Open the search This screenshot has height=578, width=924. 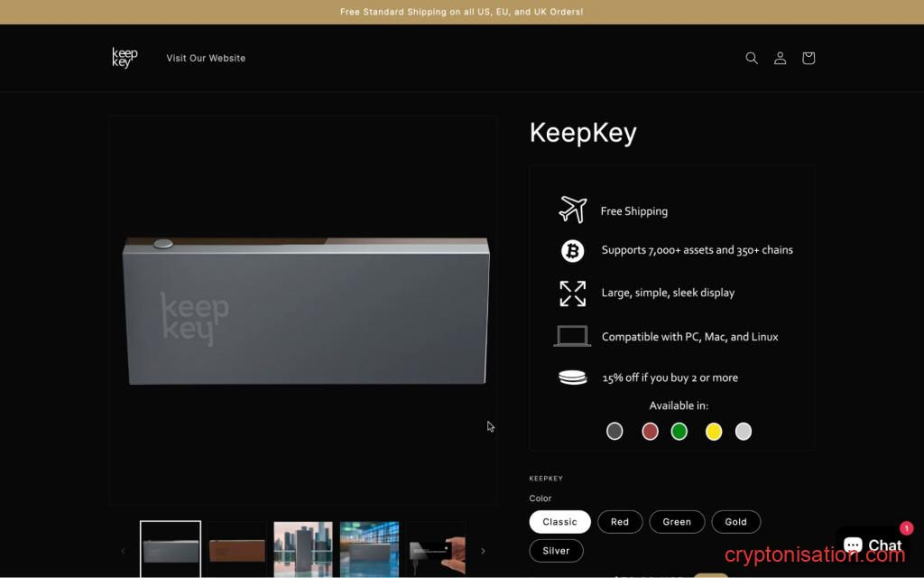[752, 58]
